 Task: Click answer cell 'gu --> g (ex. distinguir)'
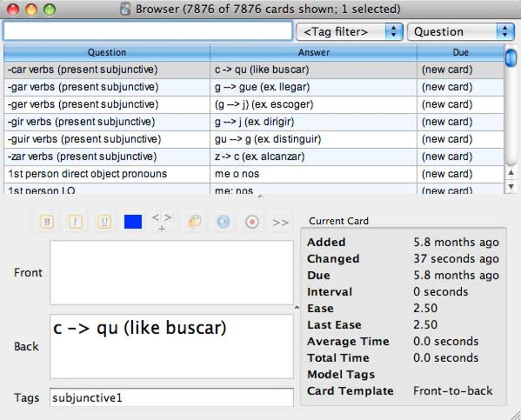(x=313, y=139)
